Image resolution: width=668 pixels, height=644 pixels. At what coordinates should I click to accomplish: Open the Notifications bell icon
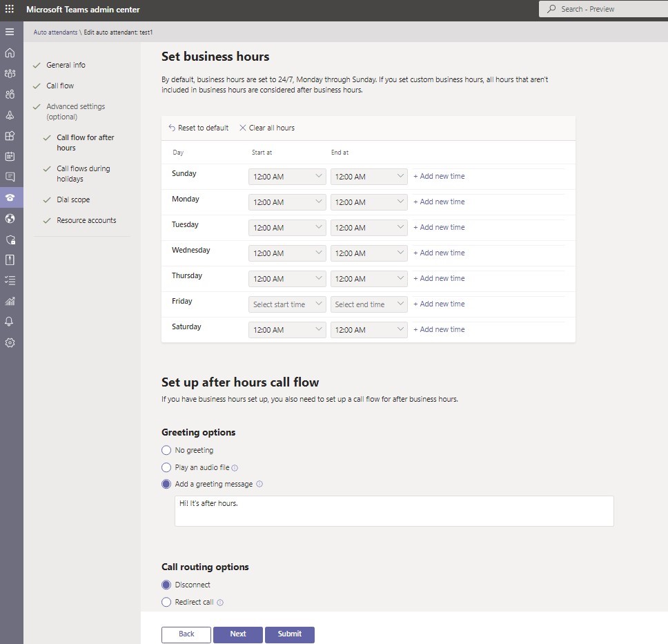pos(10,322)
